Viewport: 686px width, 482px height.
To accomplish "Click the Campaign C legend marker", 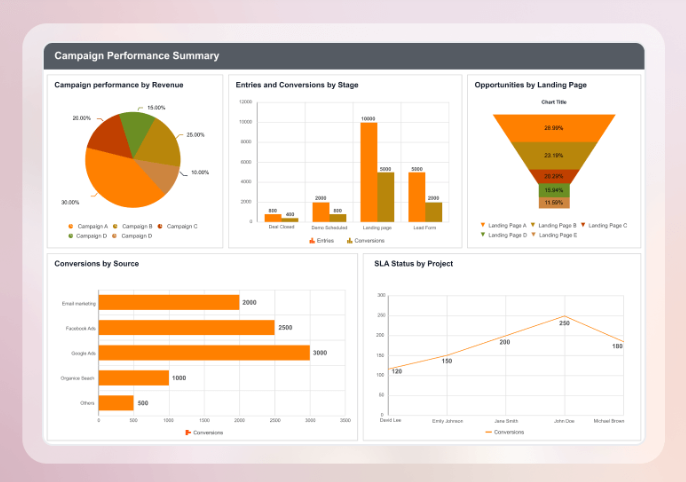I will pyautogui.click(x=160, y=227).
